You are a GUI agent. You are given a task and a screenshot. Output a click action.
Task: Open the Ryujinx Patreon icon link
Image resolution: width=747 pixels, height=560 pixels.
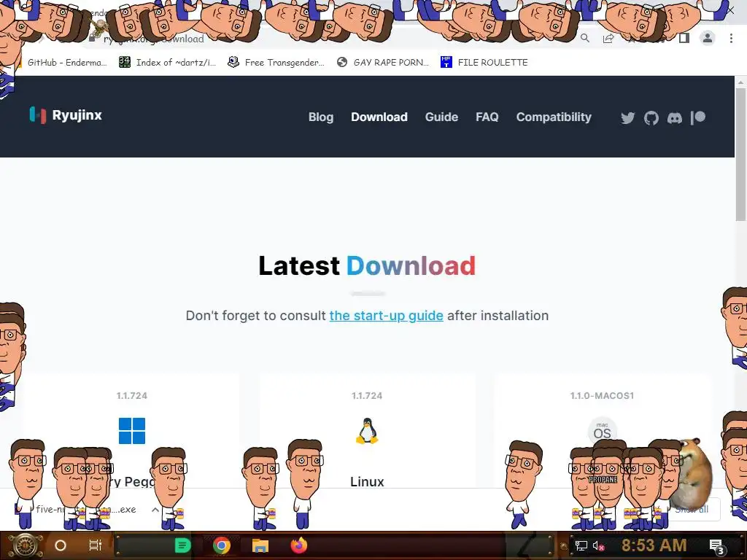[697, 117]
